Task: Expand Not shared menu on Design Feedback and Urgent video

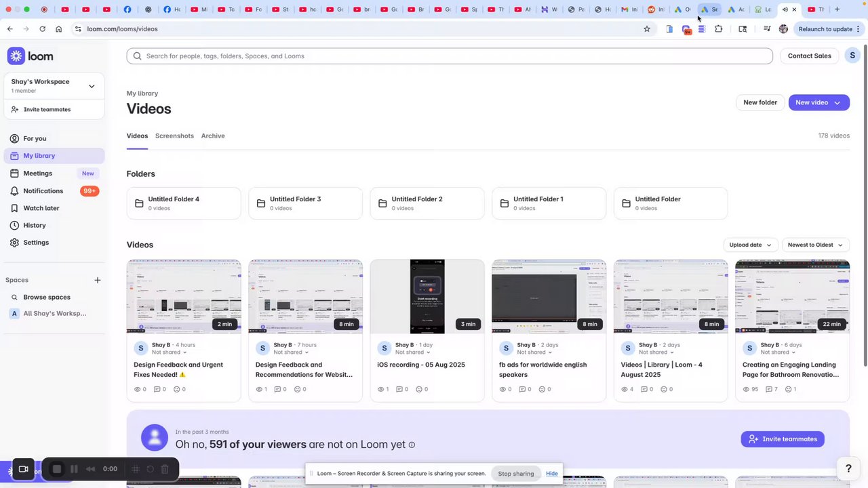Action: tap(169, 352)
